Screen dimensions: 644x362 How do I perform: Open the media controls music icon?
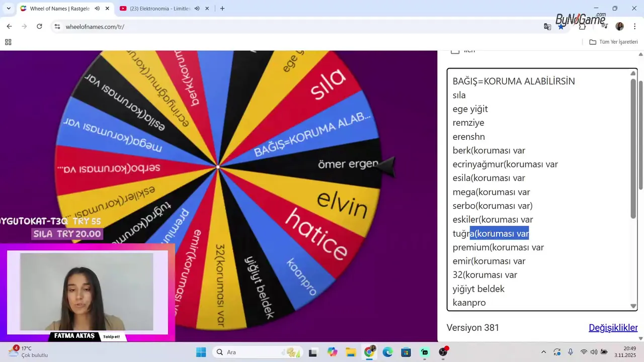tap(604, 27)
